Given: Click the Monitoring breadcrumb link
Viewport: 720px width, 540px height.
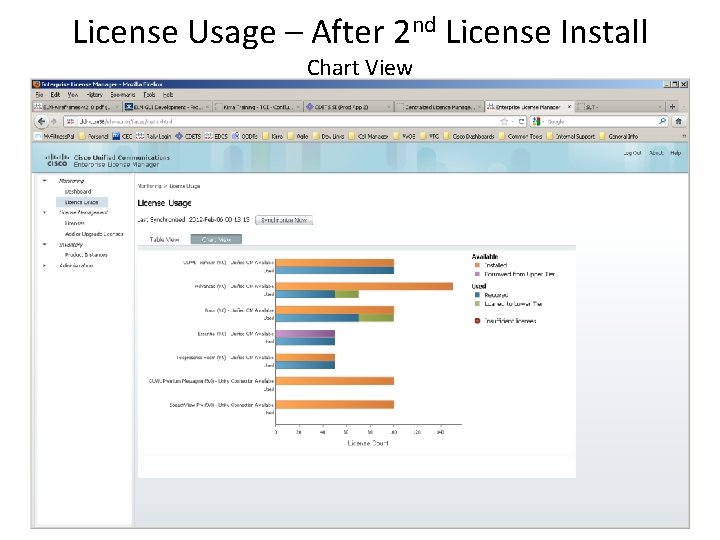Looking at the screenshot, I should coord(149,186).
